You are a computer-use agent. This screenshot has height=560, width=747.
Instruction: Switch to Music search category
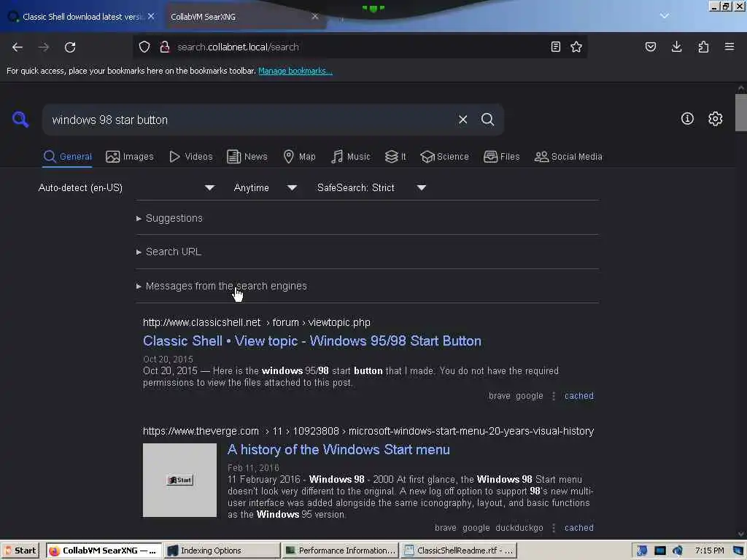point(351,157)
